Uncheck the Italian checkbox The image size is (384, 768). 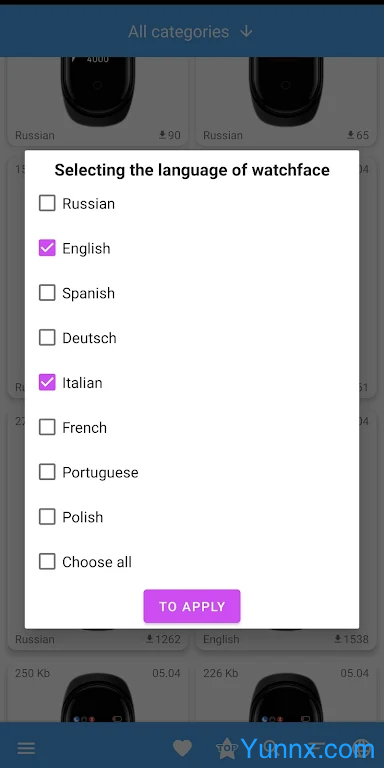pyautogui.click(x=47, y=383)
